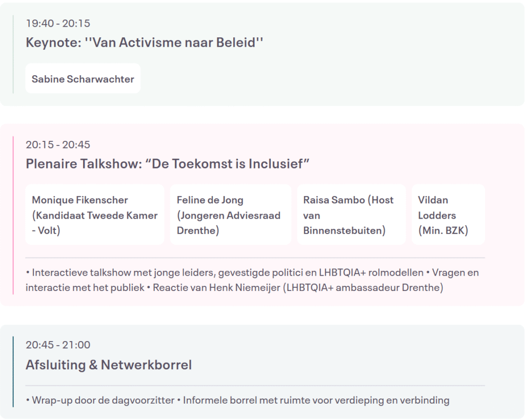Click the 19:40 - 20:15 time label
The height and width of the screenshot is (420, 525).
coord(58,23)
